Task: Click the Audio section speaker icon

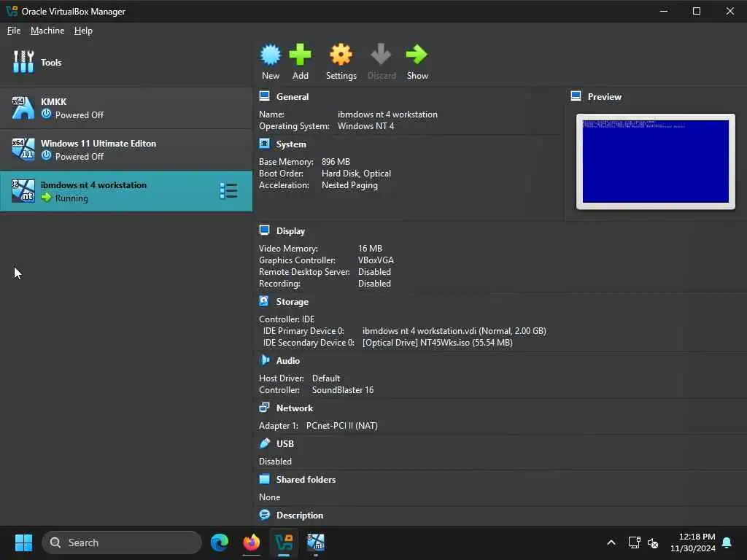Action: point(264,360)
